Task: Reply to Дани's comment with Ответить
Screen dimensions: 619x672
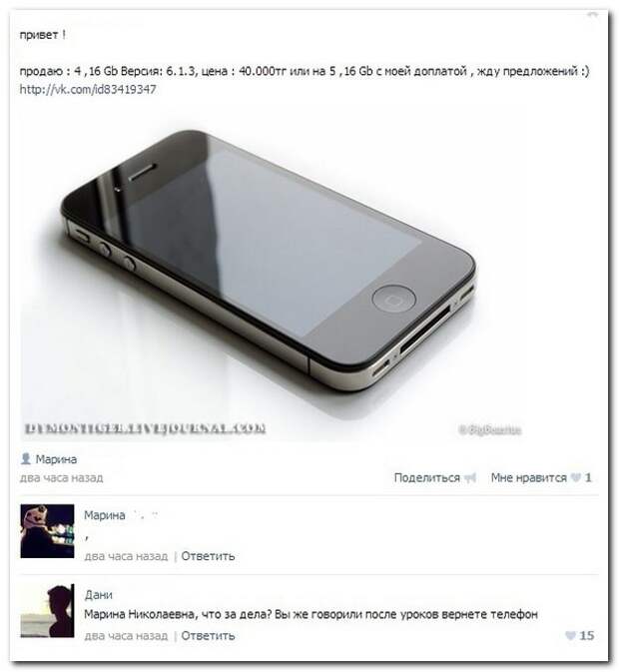Action: coord(208,636)
